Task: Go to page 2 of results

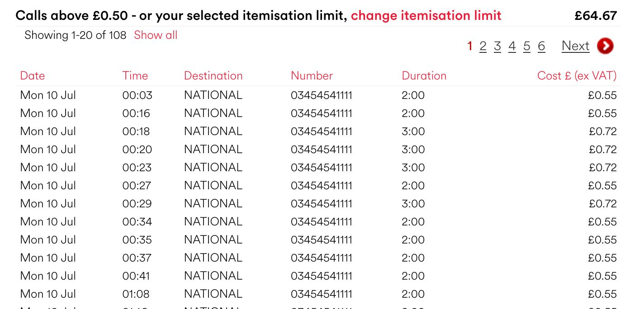Action: [483, 46]
